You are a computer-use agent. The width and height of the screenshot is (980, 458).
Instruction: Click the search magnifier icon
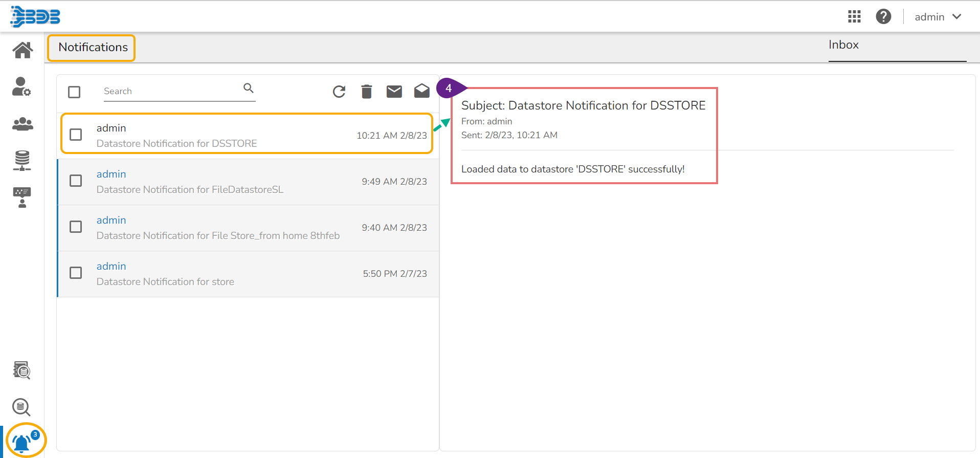click(249, 88)
